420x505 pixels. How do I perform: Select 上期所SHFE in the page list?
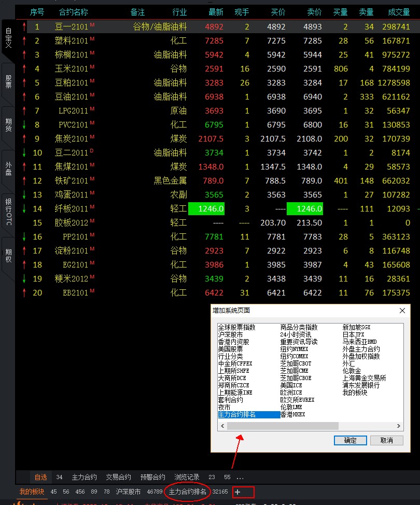235,371
